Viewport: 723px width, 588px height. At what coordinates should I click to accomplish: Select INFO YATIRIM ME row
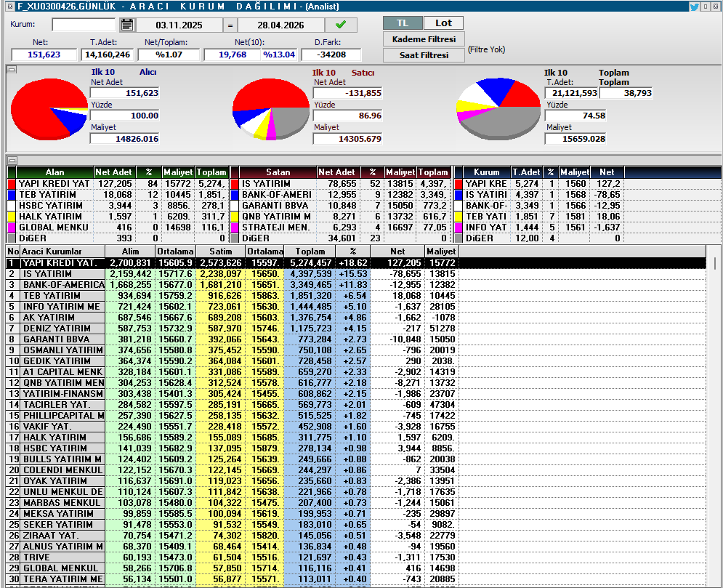(356, 307)
